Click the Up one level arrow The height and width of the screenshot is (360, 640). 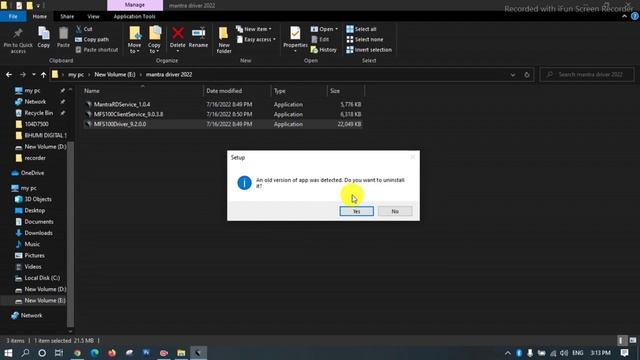43,75
